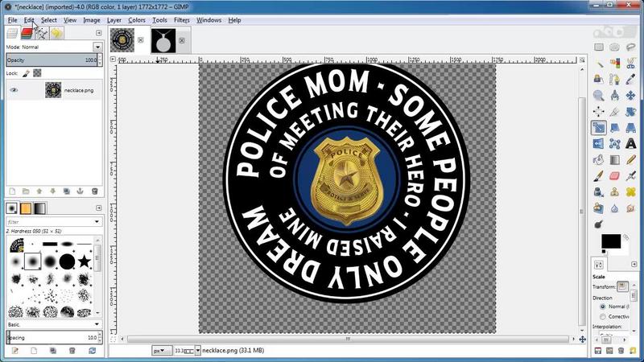Hide the necklace.png layer with eye icon
This screenshot has height=362, width=644.
[14, 90]
